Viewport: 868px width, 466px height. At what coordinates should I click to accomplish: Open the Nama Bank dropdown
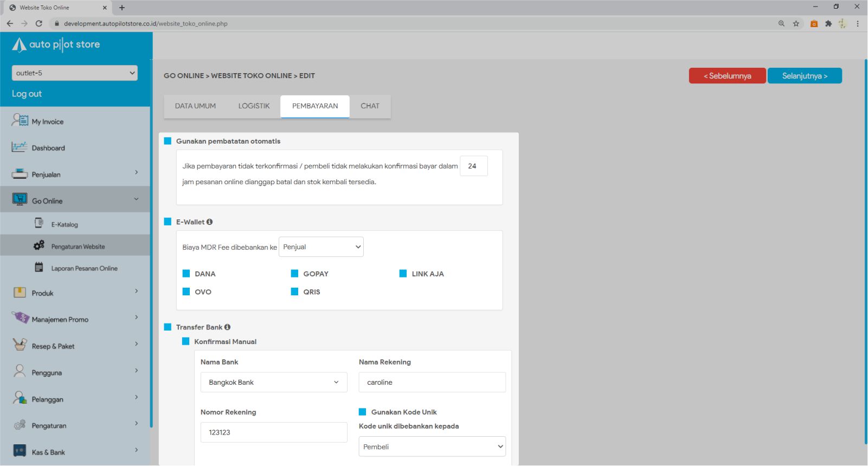(x=274, y=383)
